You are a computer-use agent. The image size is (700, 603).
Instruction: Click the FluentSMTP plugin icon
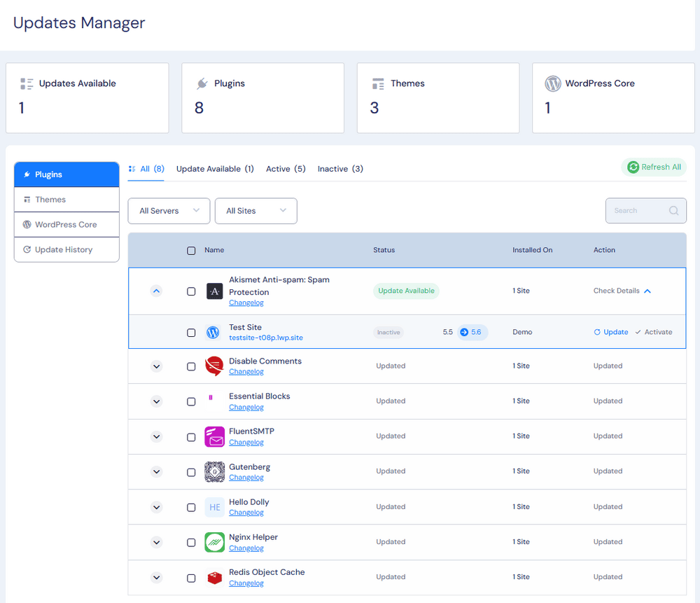214,436
